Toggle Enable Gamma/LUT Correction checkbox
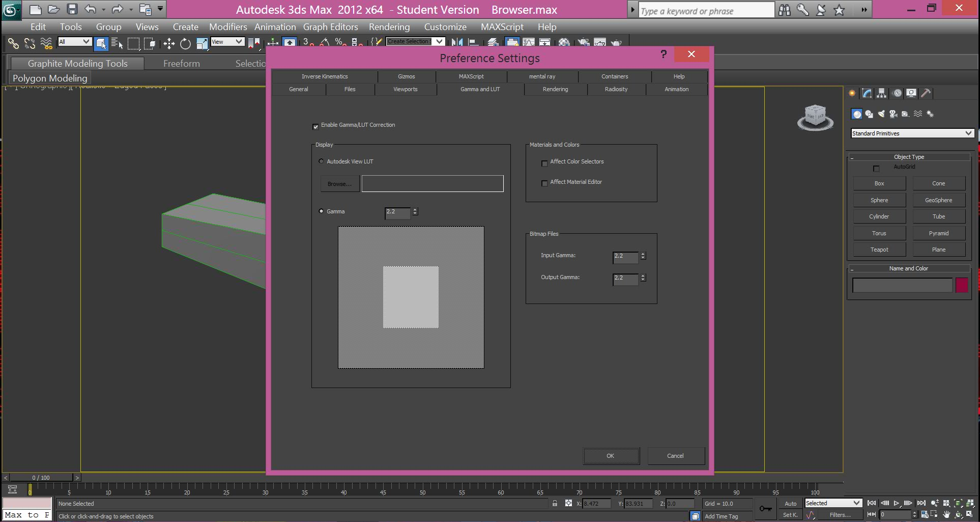 [315, 126]
